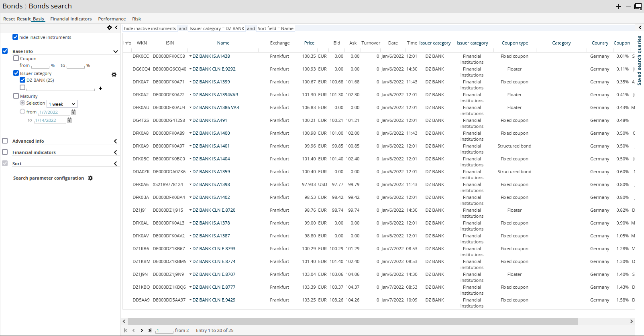
Task: Uncheck hide inactive instruments
Action: 15,37
